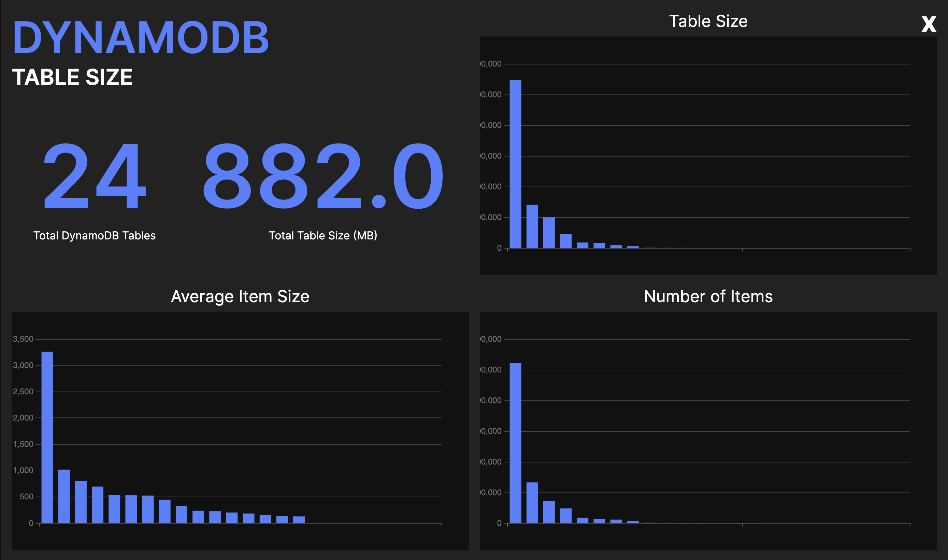This screenshot has width=948, height=560.
Task: Click the Average Item Size chart title
Action: tap(240, 297)
